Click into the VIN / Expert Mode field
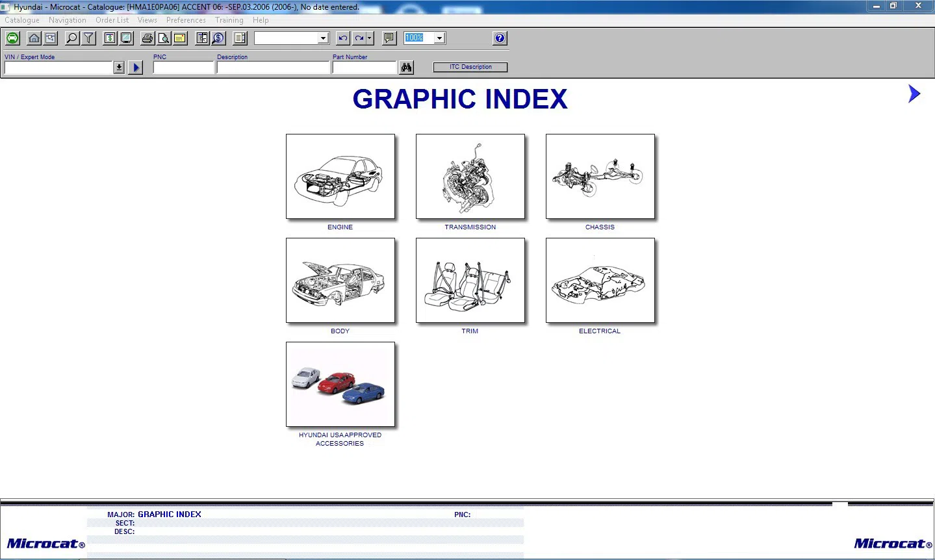 tap(58, 68)
